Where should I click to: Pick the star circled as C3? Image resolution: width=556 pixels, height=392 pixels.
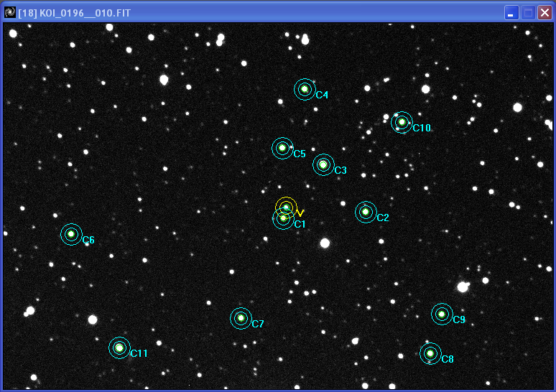coord(323,165)
